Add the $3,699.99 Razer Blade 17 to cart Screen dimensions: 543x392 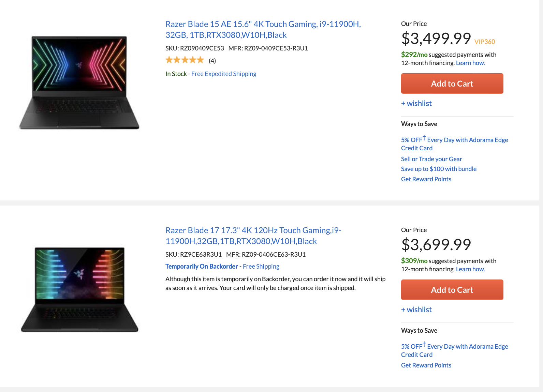pos(452,290)
